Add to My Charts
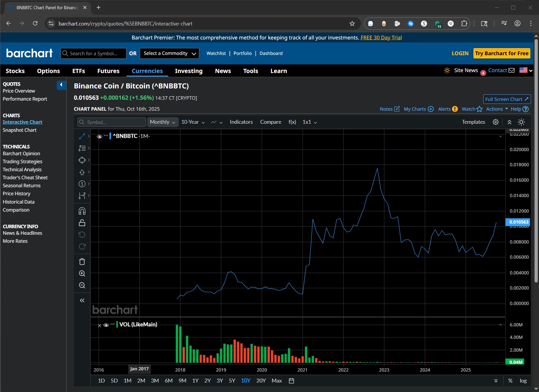 tap(419, 109)
